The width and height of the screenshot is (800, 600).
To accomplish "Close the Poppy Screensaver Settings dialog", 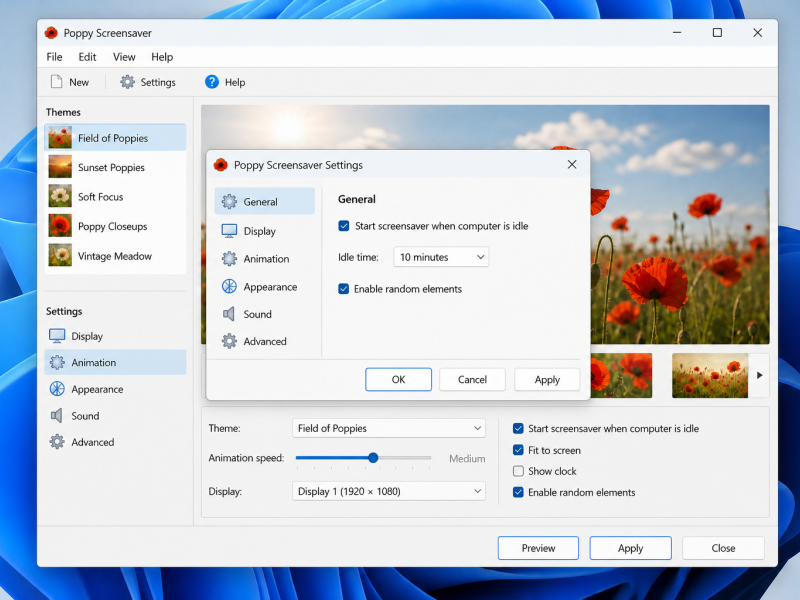I will click(572, 164).
